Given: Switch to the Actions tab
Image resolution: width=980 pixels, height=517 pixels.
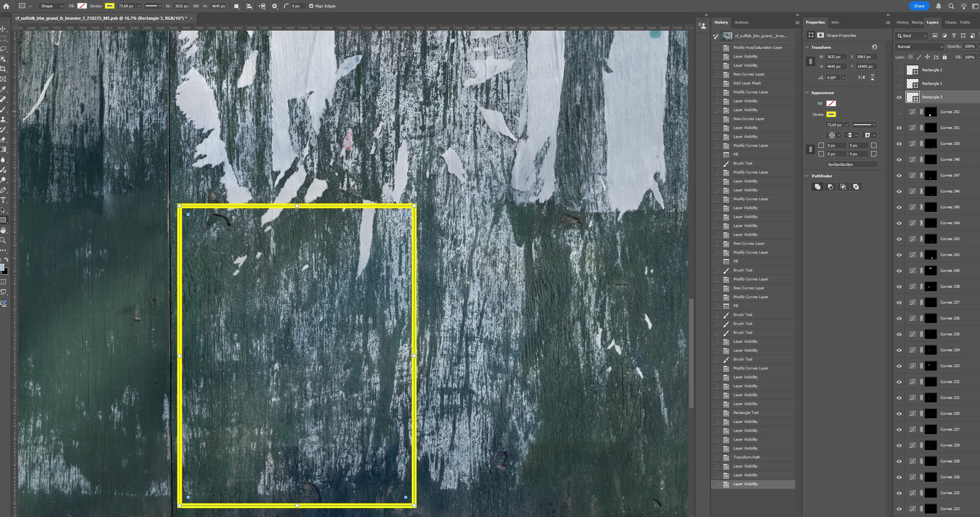Looking at the screenshot, I should point(741,22).
